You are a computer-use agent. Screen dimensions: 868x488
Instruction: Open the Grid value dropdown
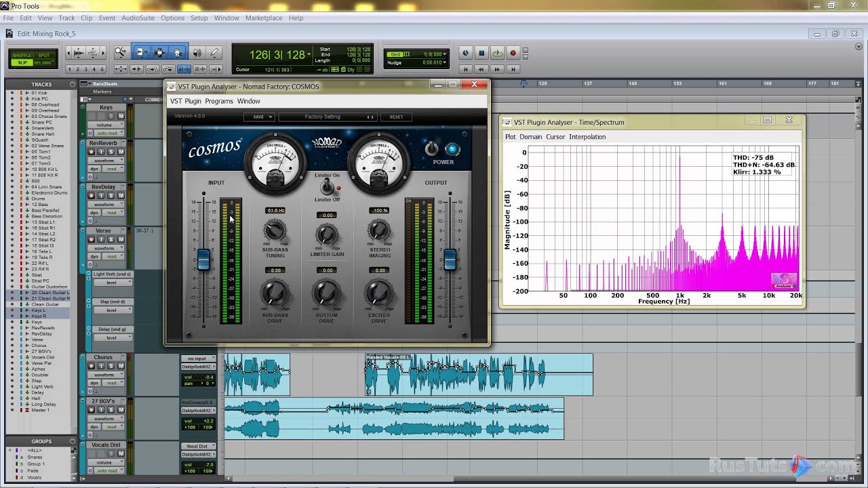pos(445,54)
